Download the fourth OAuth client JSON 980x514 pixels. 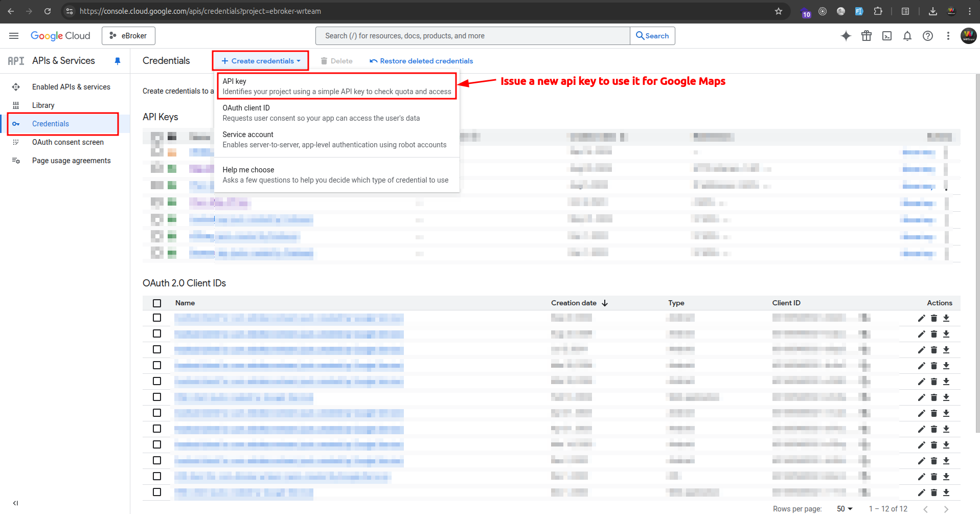click(x=946, y=366)
